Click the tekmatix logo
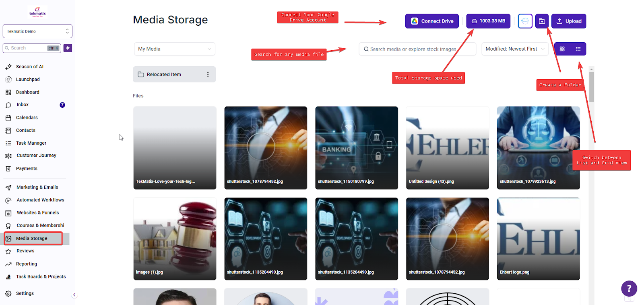The width and height of the screenshot is (644, 305). [37, 12]
